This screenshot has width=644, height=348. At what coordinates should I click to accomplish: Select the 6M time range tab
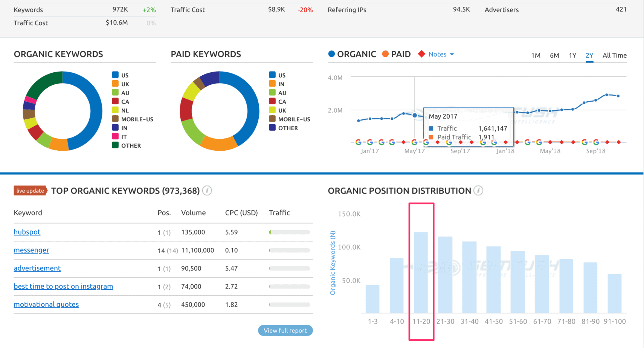(554, 55)
